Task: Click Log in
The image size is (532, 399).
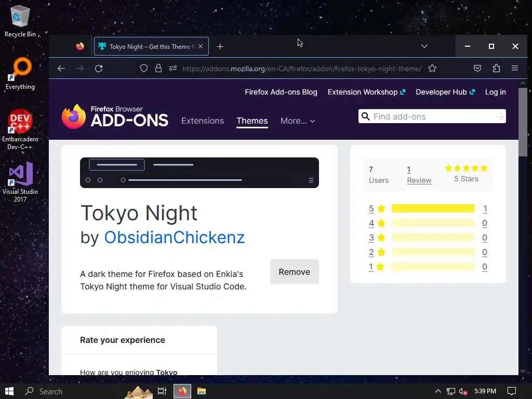Action: pyautogui.click(x=495, y=92)
